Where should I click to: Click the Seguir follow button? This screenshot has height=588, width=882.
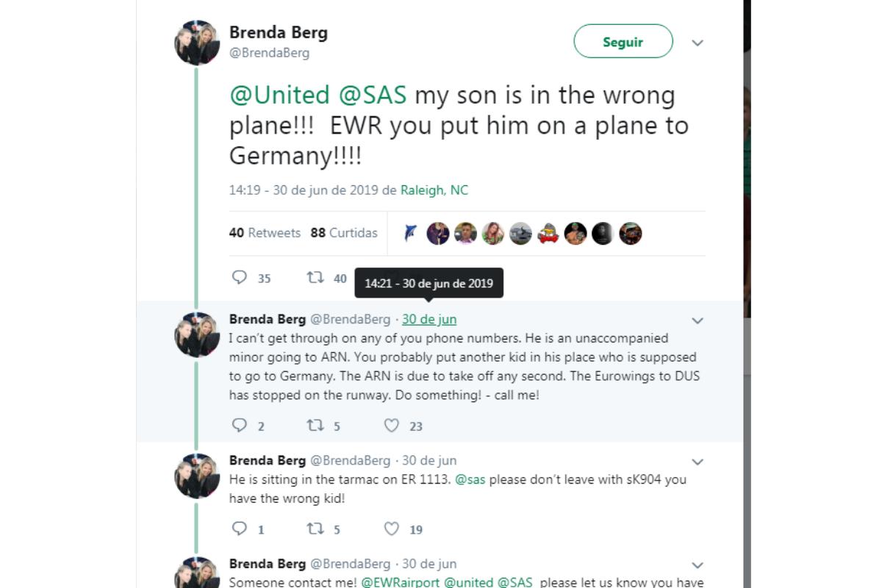pyautogui.click(x=623, y=42)
